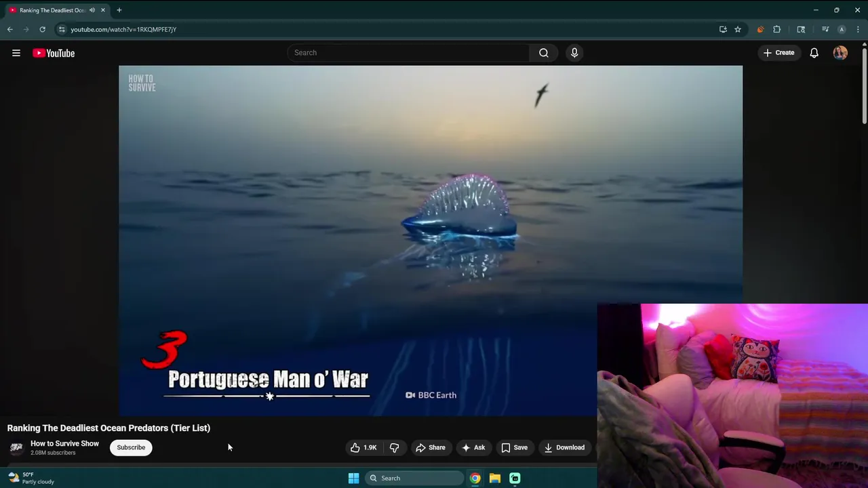Screen dimensions: 868x488
Task: Mute the tab via speaker icon
Action: coord(92,10)
